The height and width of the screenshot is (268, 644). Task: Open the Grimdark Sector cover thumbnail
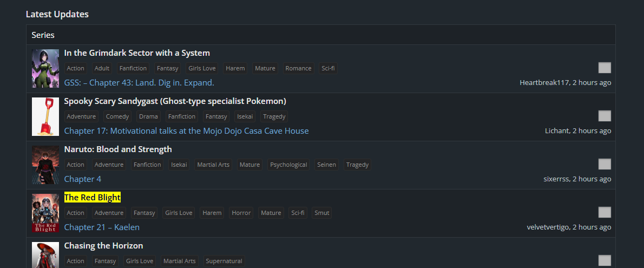(x=45, y=68)
